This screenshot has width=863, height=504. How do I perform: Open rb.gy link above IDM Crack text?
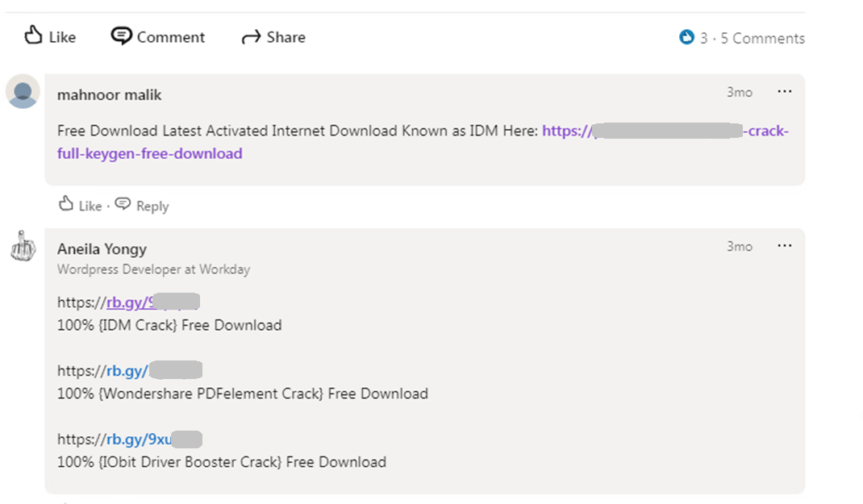(128, 302)
